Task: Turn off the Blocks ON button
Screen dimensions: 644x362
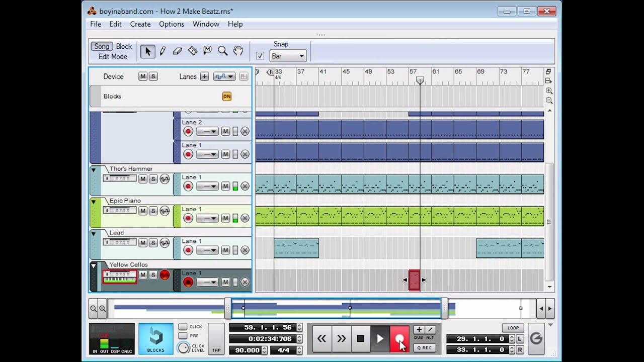Action: tap(227, 96)
